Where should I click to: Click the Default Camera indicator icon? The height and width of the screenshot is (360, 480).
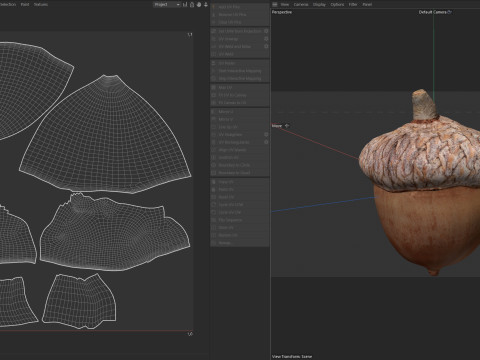pos(449,12)
